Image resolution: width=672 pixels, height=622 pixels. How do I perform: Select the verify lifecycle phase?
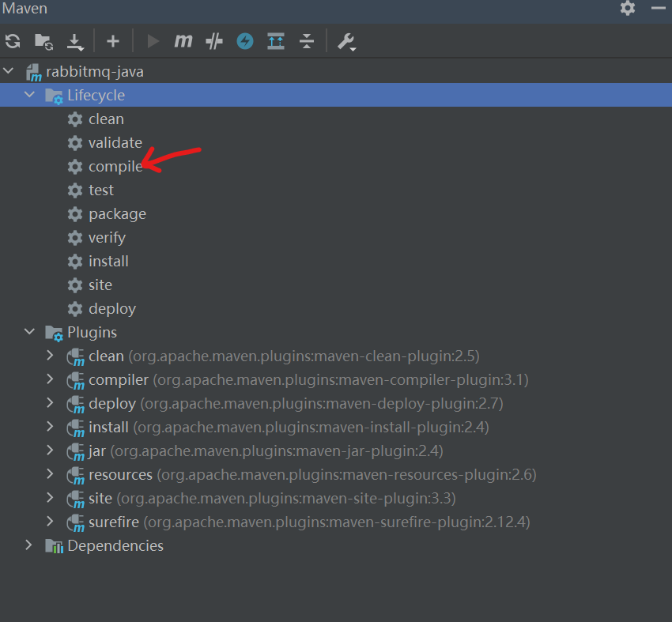pos(108,238)
